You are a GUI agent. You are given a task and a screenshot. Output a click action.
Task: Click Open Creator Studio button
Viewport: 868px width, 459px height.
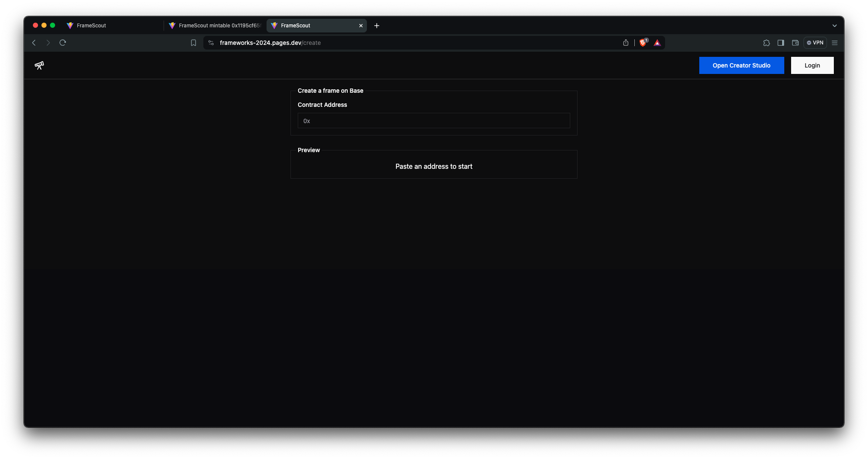742,65
